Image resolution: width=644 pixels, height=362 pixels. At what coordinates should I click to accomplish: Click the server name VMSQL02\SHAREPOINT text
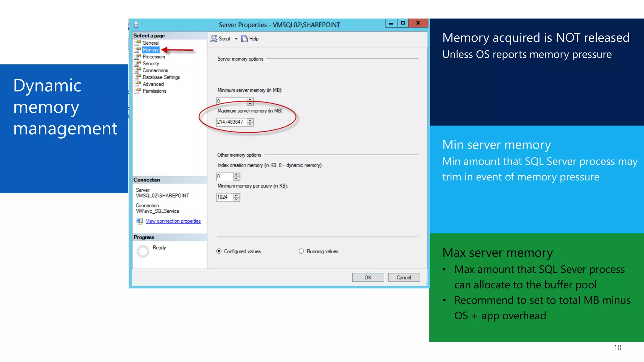tap(163, 196)
